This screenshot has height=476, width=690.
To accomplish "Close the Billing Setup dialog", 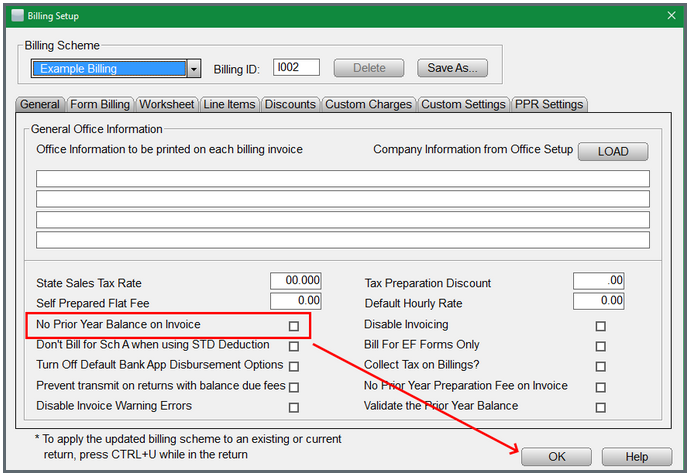I will [669, 15].
